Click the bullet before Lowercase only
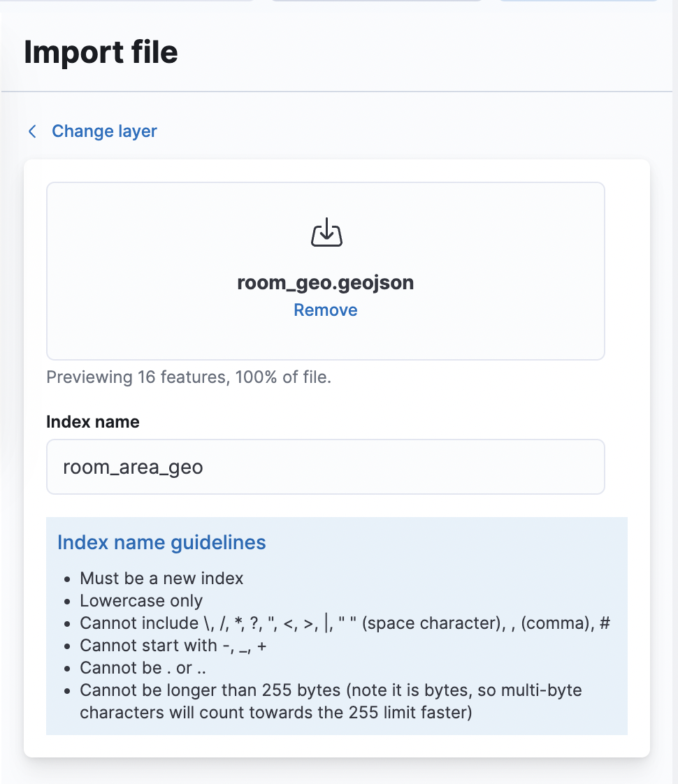The width and height of the screenshot is (678, 784). click(68, 602)
